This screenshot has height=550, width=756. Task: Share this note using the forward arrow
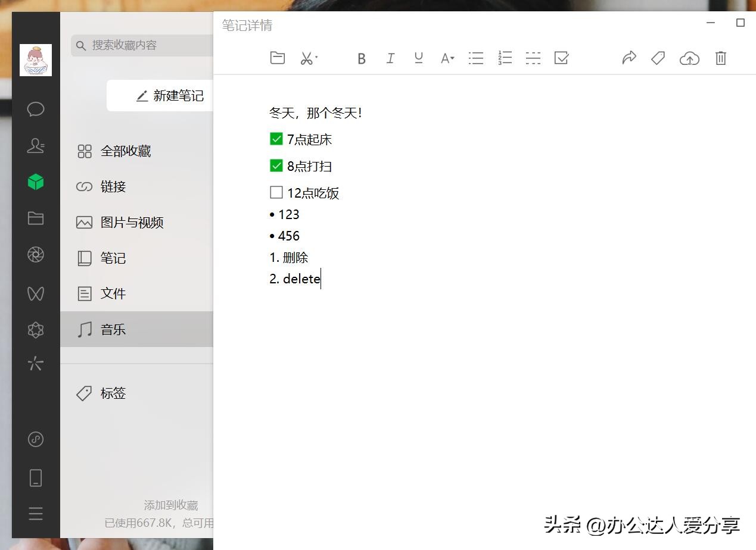click(629, 58)
